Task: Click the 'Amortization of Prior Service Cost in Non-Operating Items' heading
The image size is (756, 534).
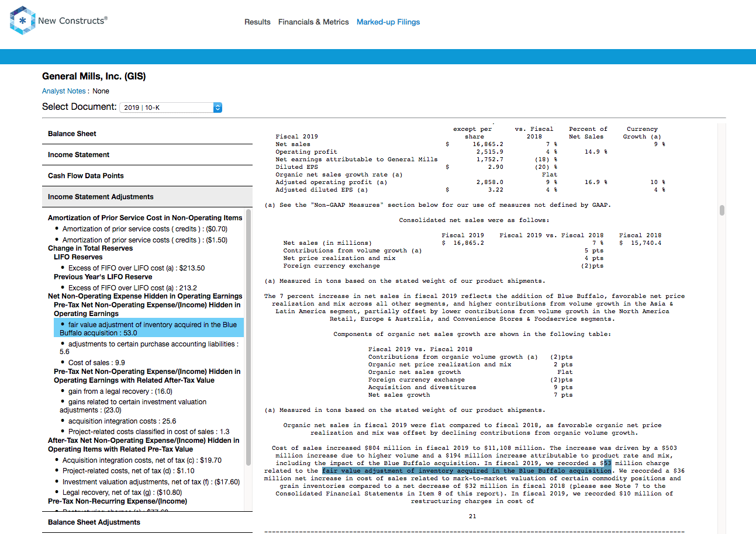Action: pyautogui.click(x=145, y=218)
